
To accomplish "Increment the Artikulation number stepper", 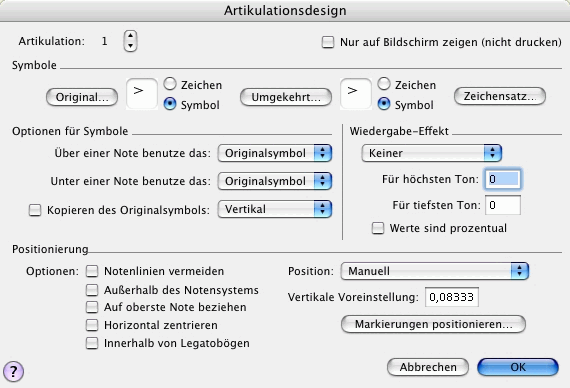I will pyautogui.click(x=130, y=36).
